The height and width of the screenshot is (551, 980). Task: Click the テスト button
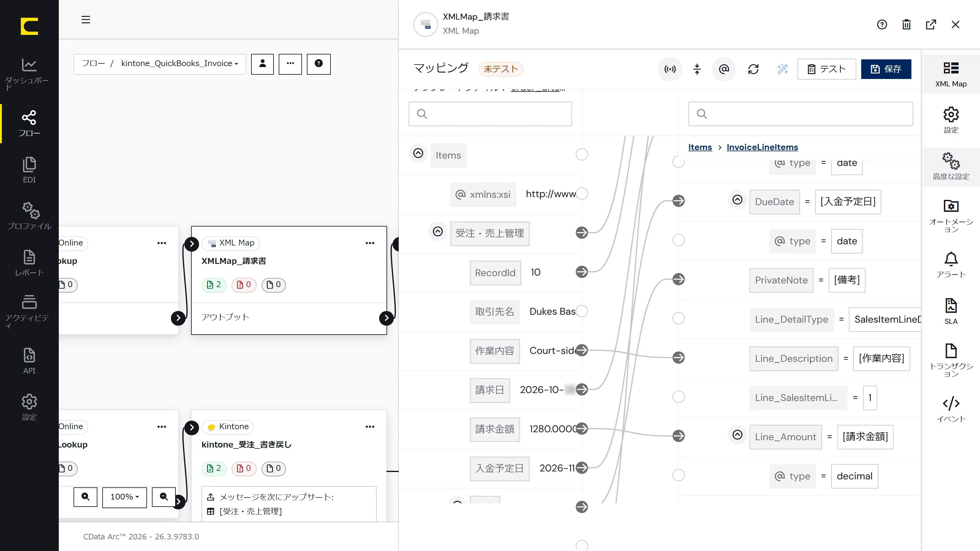click(x=827, y=69)
